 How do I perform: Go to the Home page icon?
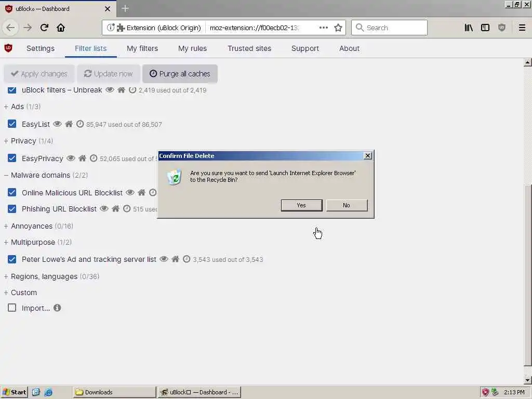pyautogui.click(x=61, y=28)
